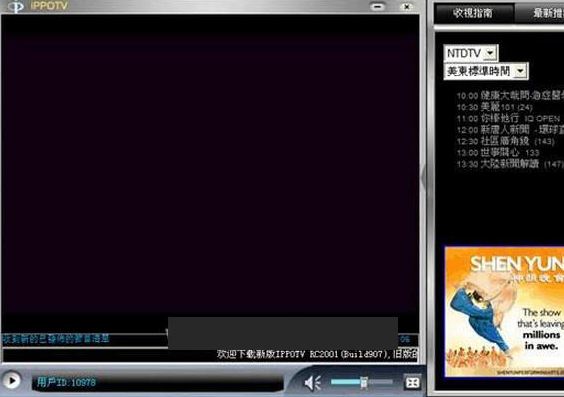Screen dimensions: 564x397
Task: Click the IPPOTV logo icon in the title bar
Action: coord(16,6)
